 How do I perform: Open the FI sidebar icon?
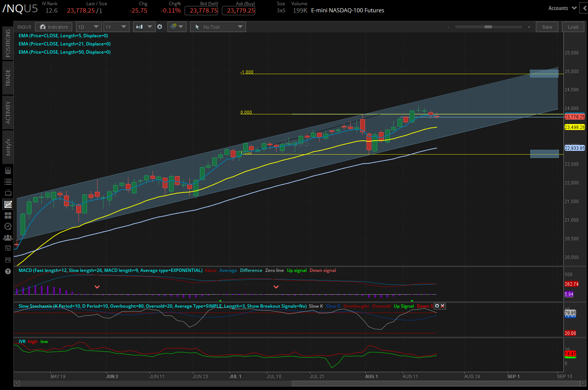pos(8,260)
